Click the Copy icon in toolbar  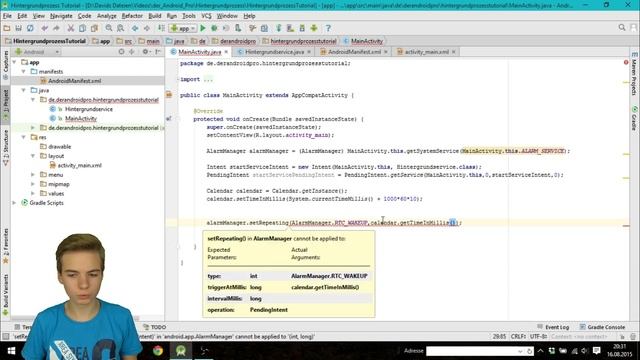(82, 28)
